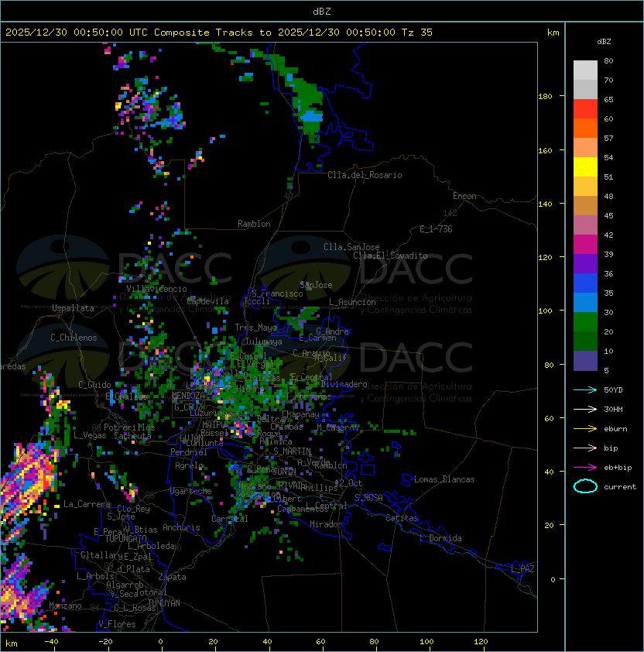Select the S_MARTIN label
The image size is (644, 652).
click(x=292, y=451)
